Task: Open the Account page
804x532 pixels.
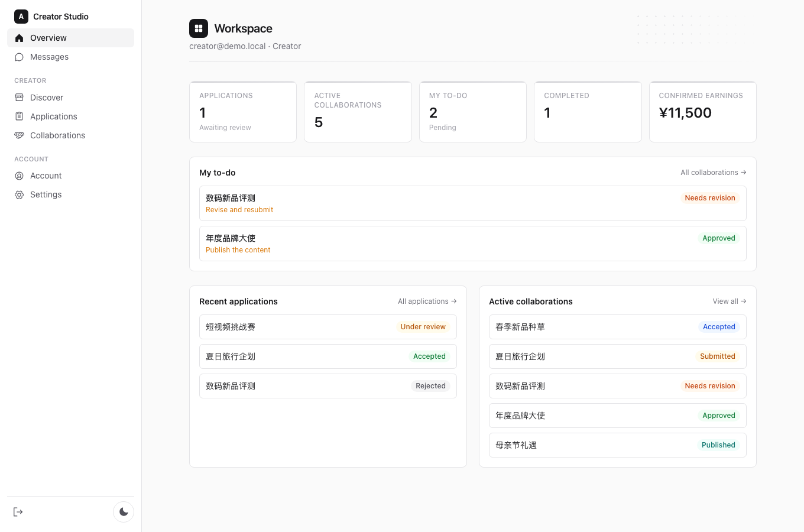Action: [71, 176]
